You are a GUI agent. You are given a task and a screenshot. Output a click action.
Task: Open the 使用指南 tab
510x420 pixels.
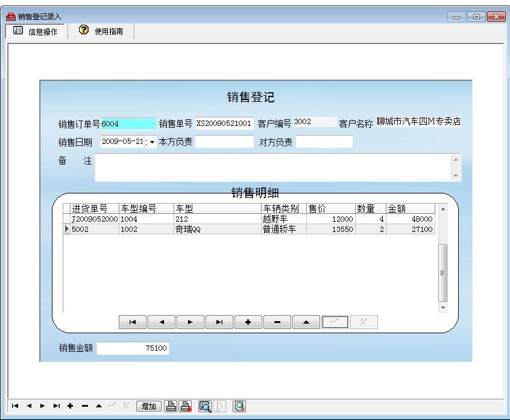[101, 31]
